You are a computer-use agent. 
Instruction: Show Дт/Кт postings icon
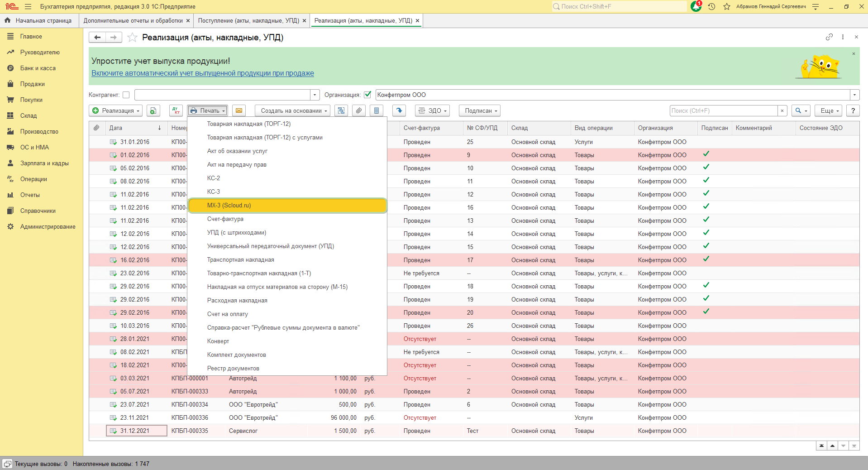click(x=176, y=110)
